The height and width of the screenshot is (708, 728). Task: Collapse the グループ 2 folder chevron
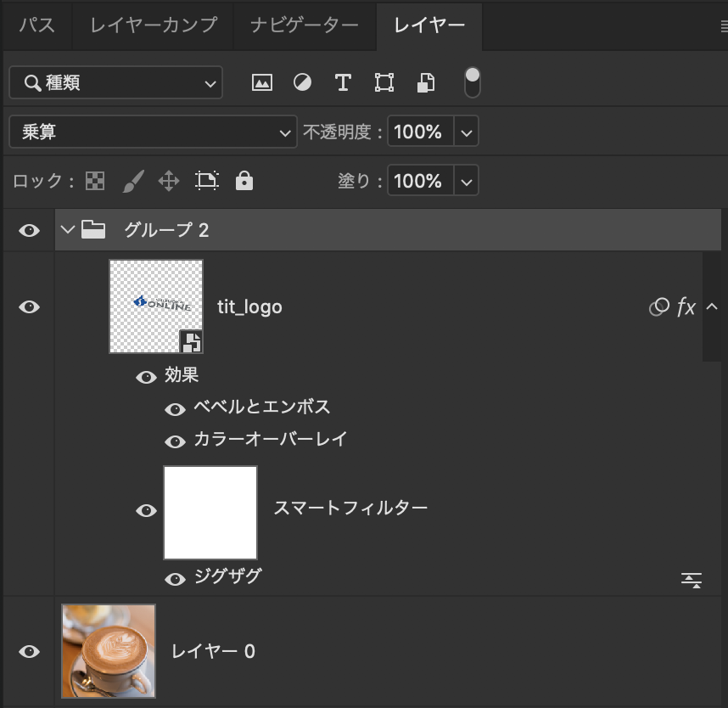tap(68, 230)
